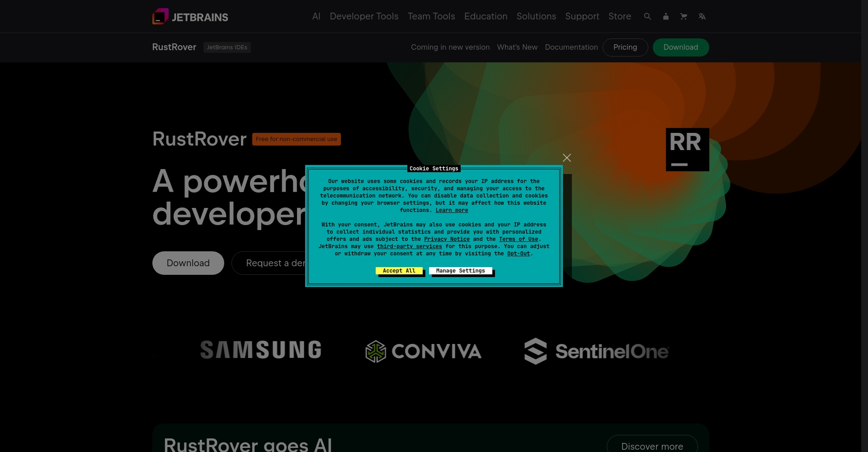Screen dimensions: 868x452
Task: Open the AI menu
Action: coord(316,16)
